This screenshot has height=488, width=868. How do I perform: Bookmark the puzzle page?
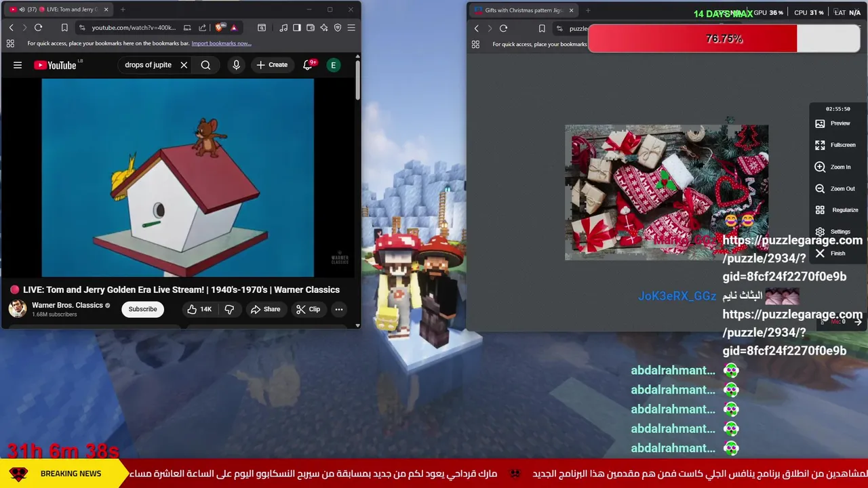pyautogui.click(x=542, y=28)
